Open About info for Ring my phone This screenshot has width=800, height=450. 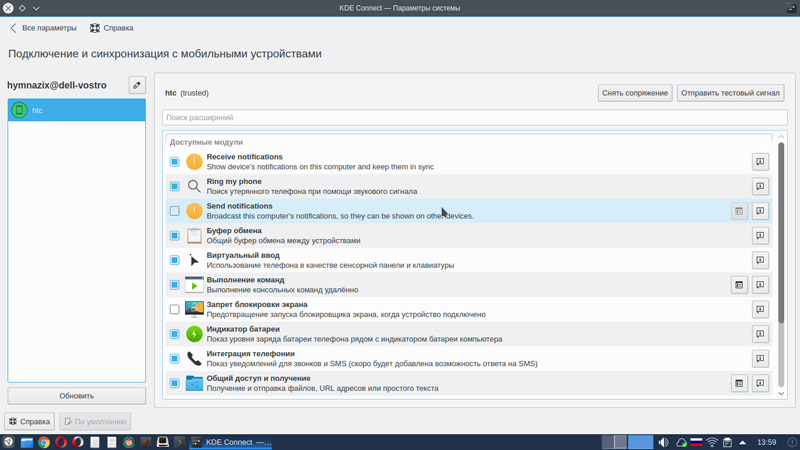tap(760, 186)
